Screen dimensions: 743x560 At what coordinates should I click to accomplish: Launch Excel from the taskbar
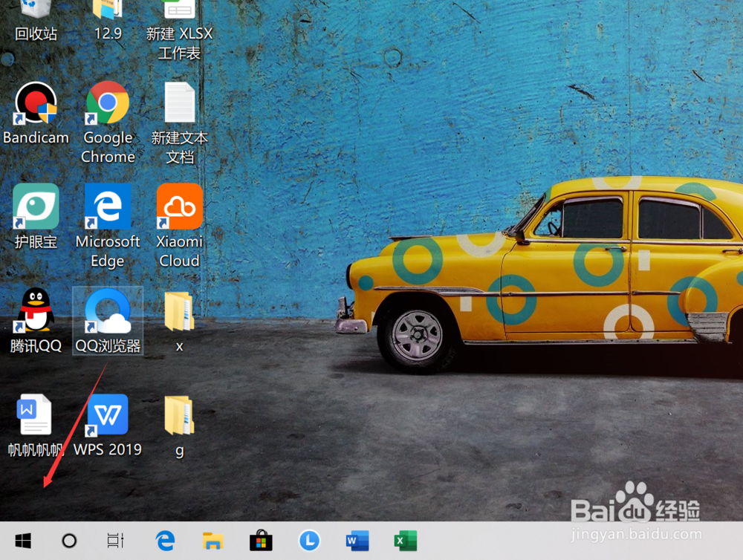(x=403, y=541)
